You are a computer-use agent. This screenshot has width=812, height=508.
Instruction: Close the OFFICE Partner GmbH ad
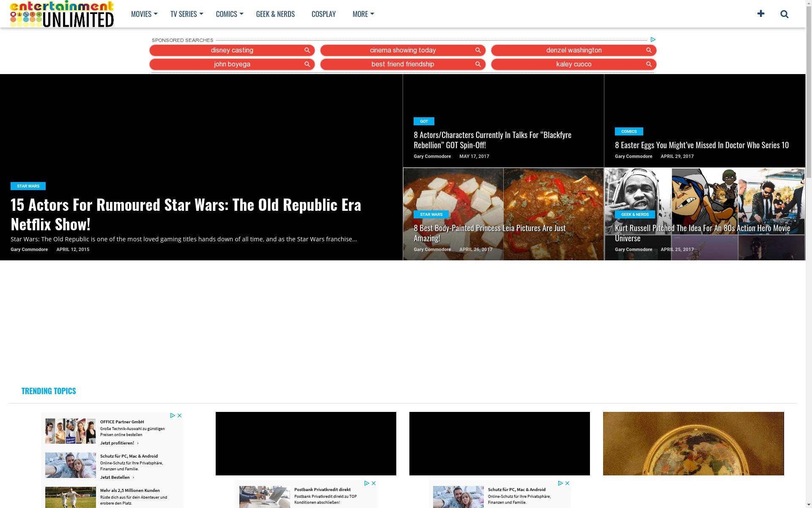(179, 415)
